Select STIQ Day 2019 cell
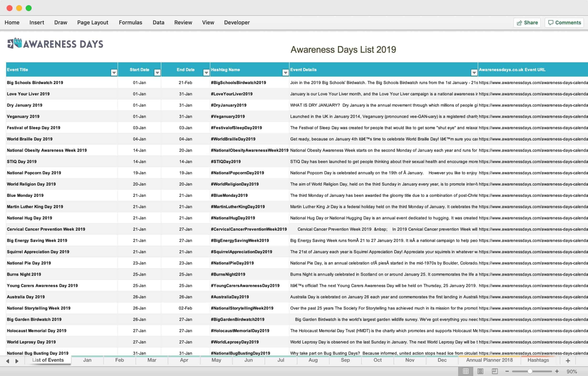 point(62,161)
